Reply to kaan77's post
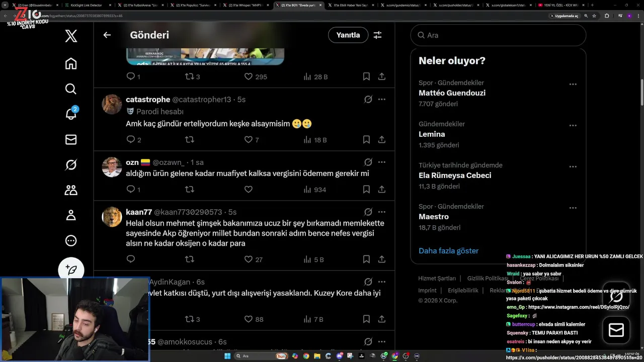 [130, 259]
